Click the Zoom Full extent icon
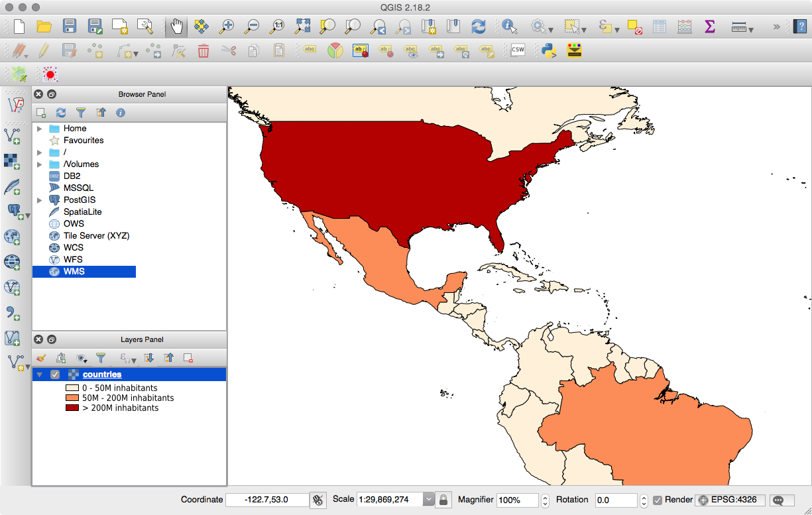Viewport: 812px width, 515px height. point(302,27)
